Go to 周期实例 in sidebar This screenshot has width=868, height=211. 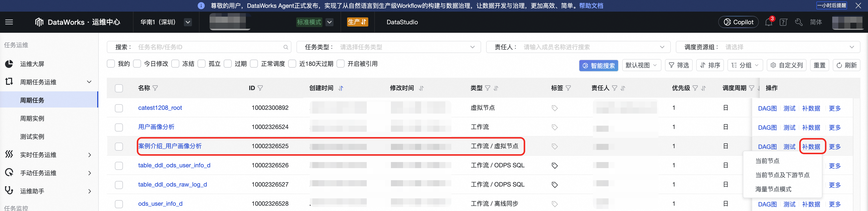point(32,118)
